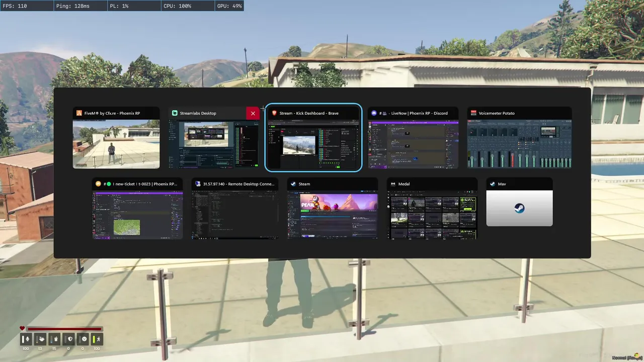Screen dimensions: 644x362
Task: Open the Voicemeeter Potato mixer thumbnail
Action: 520,144
